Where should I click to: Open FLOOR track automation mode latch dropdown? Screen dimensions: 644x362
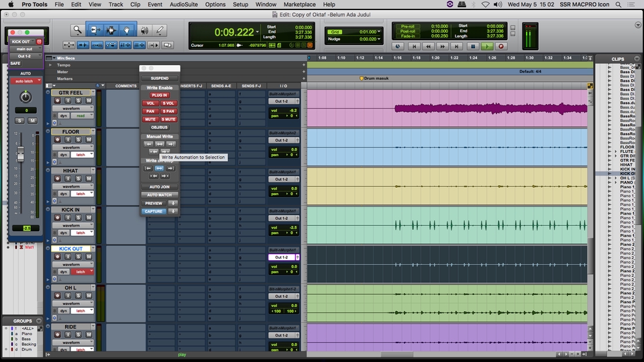coord(82,155)
